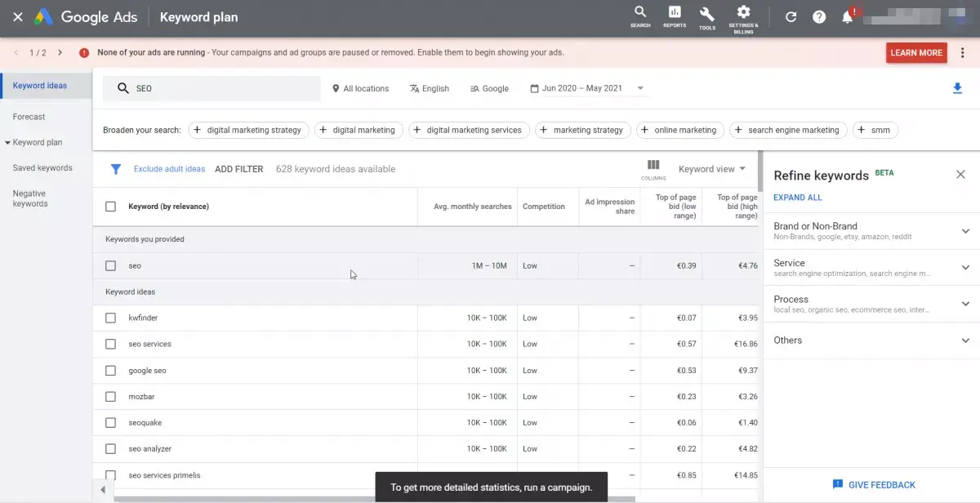Check the 'kwfinder' keyword row

[110, 318]
